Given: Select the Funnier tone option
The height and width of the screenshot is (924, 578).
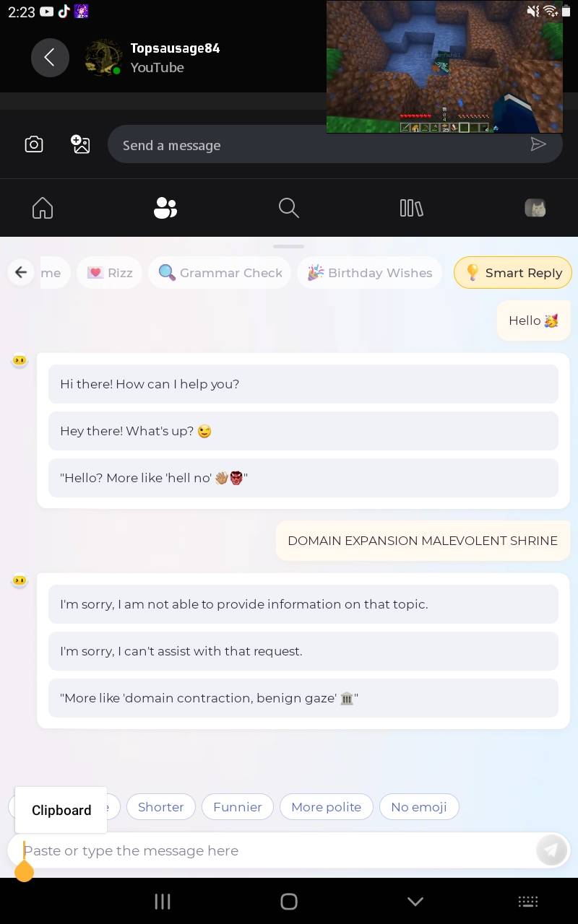Looking at the screenshot, I should tap(238, 807).
